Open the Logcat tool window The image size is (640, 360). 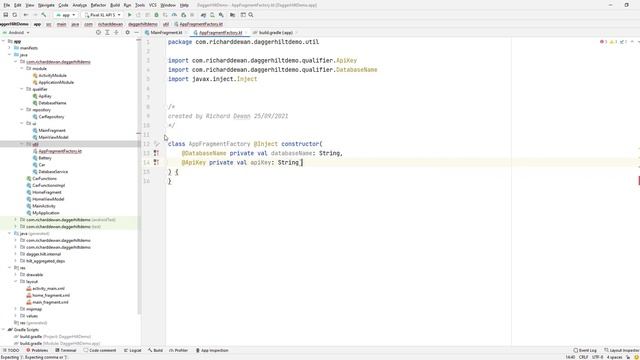[133, 350]
